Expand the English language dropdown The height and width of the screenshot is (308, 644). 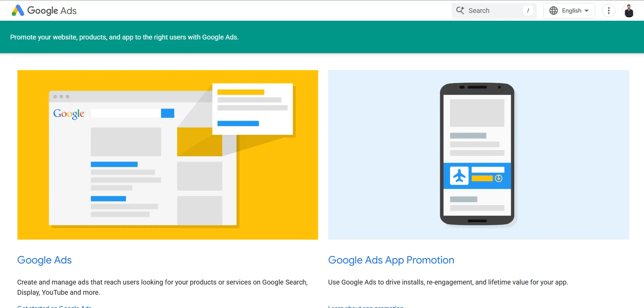coord(569,11)
